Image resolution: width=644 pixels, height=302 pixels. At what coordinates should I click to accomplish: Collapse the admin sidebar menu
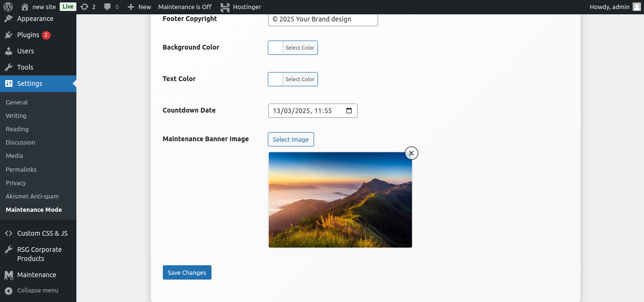(32, 290)
